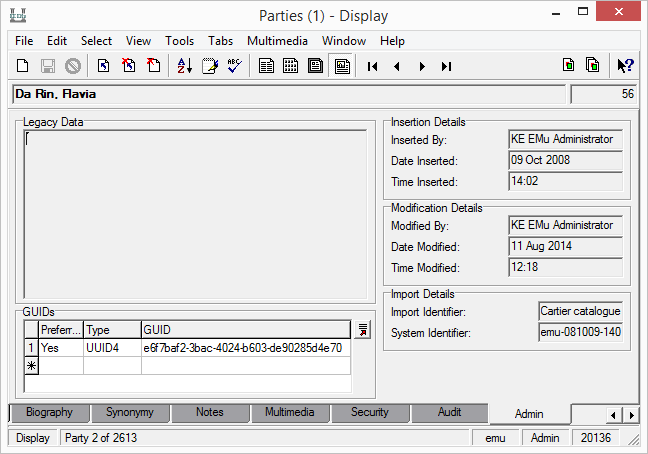Click the New record toolbar icon
The image size is (648, 454).
click(22, 66)
